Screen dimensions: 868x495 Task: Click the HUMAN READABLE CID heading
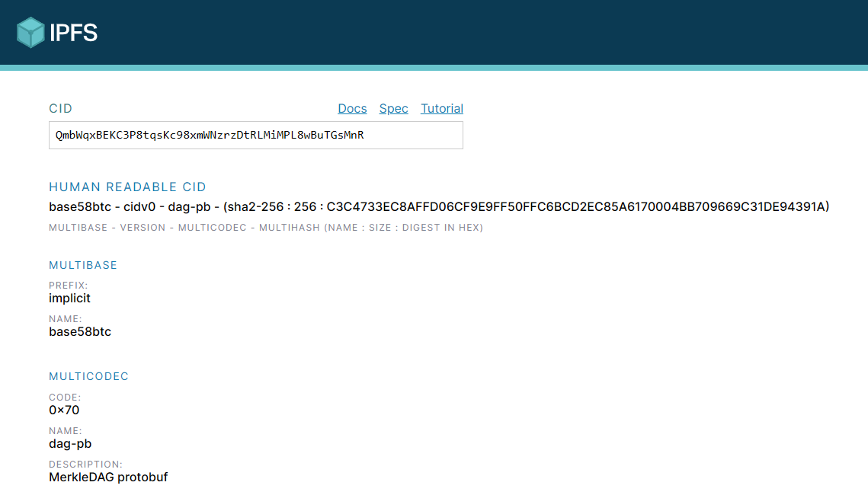[127, 187]
